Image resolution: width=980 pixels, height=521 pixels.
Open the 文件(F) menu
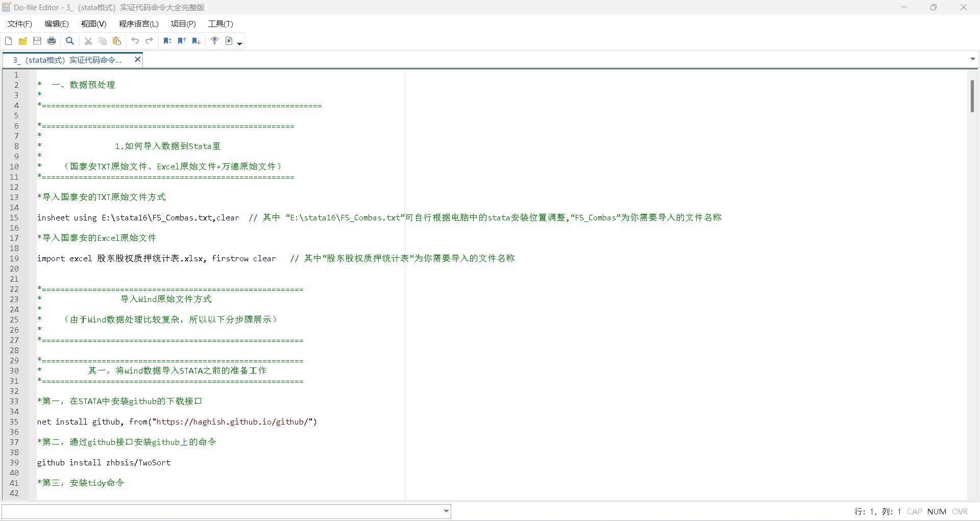tap(20, 24)
